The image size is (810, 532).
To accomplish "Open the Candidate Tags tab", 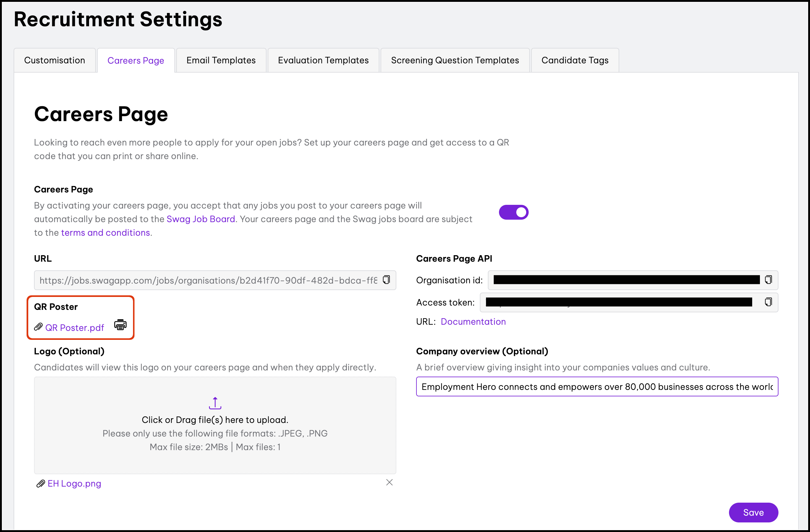I will pos(574,60).
